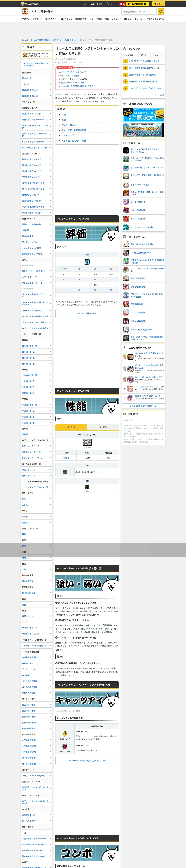Open the にゃんこ大戦争攻略Wiki cat icon
This screenshot has width=186, height=868.
coord(25,11)
